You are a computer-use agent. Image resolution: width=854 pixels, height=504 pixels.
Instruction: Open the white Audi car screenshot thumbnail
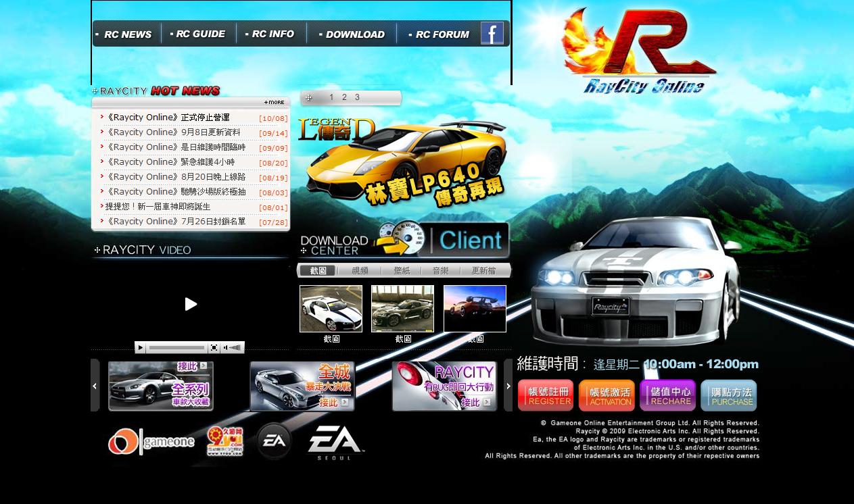click(x=331, y=309)
